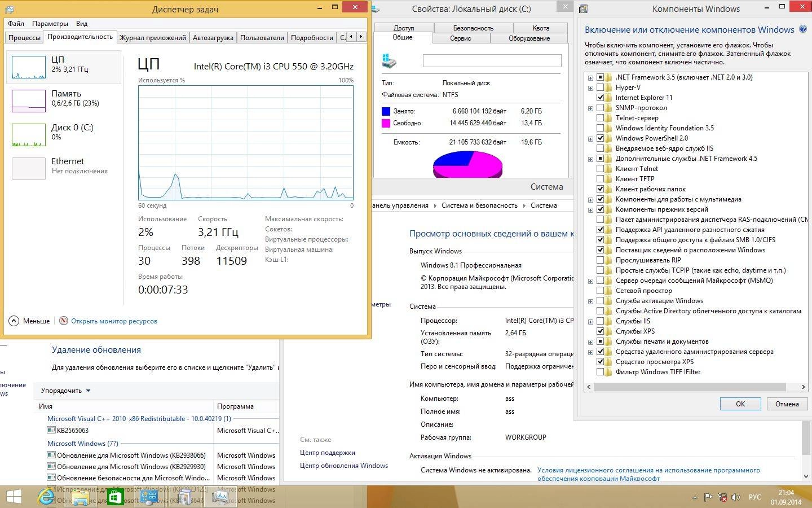The width and height of the screenshot is (812, 508).
Task: Click the Компоненты Windows title bar icon
Action: coord(584,8)
